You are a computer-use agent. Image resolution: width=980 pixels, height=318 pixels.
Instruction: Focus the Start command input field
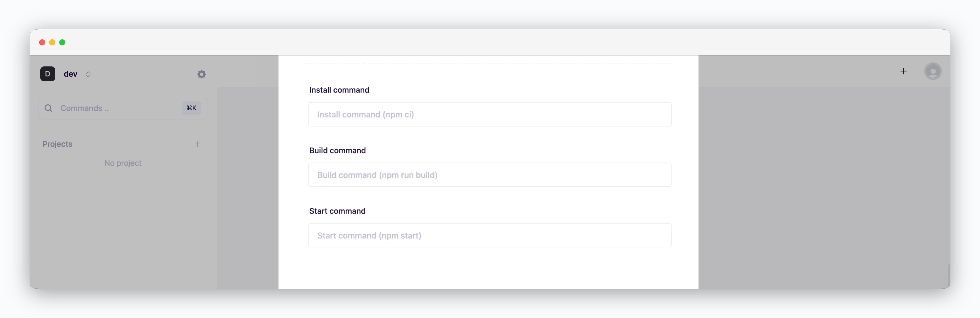(x=489, y=235)
